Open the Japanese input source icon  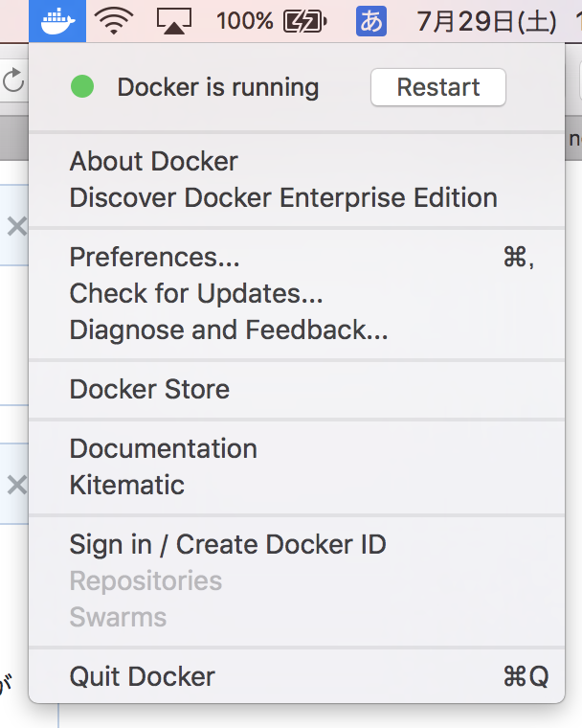(370, 21)
